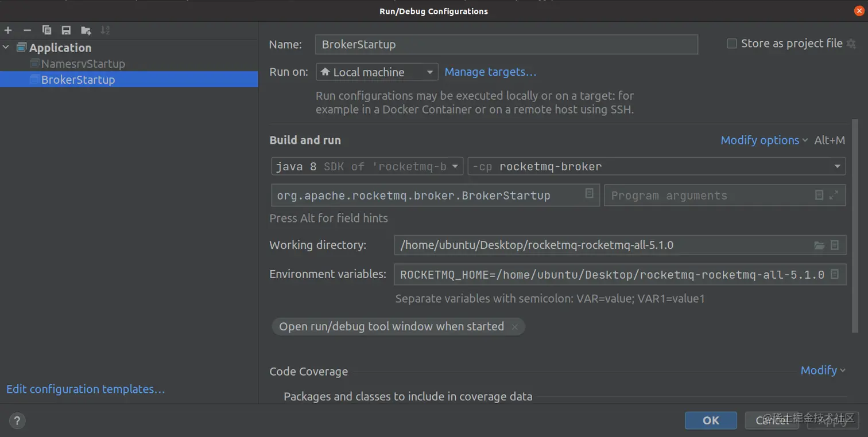Save configuration using the floppy disk icon

point(66,30)
